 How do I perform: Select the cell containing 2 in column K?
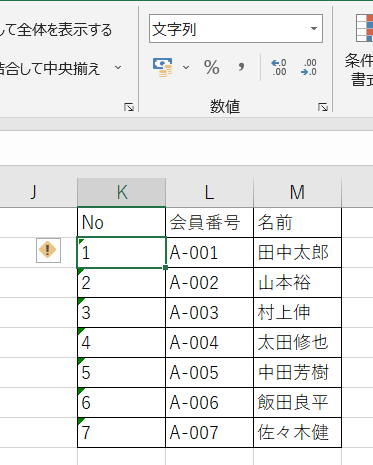pos(122,282)
